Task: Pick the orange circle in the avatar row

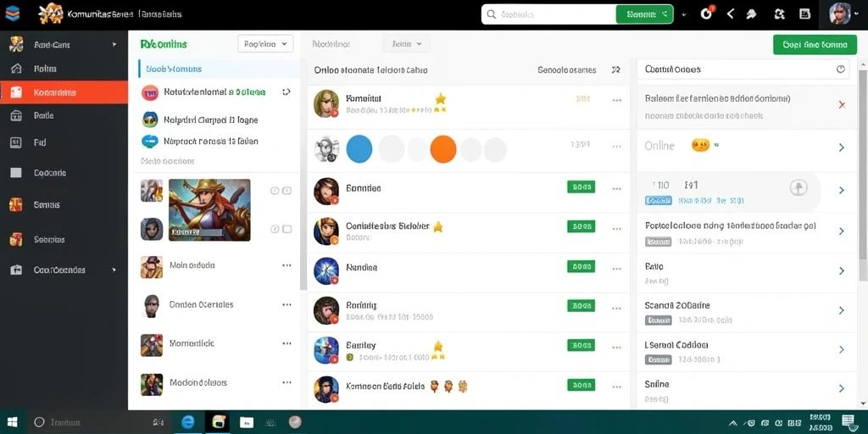Action: click(442, 149)
